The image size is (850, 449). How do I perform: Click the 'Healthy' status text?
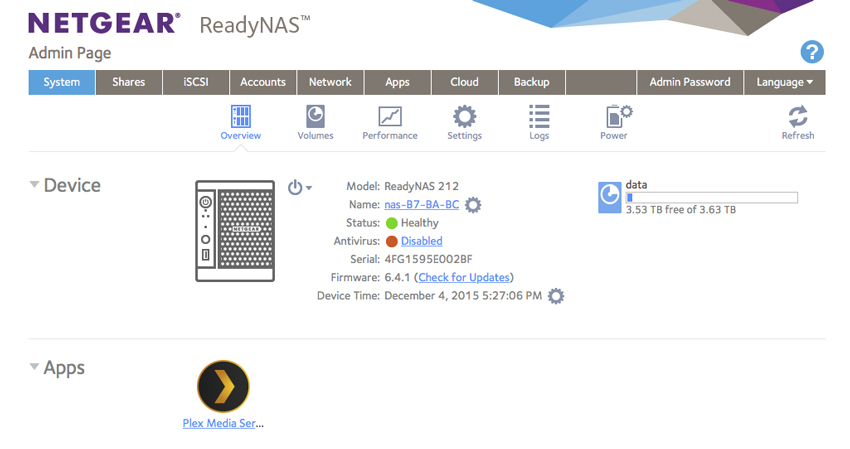[420, 223]
